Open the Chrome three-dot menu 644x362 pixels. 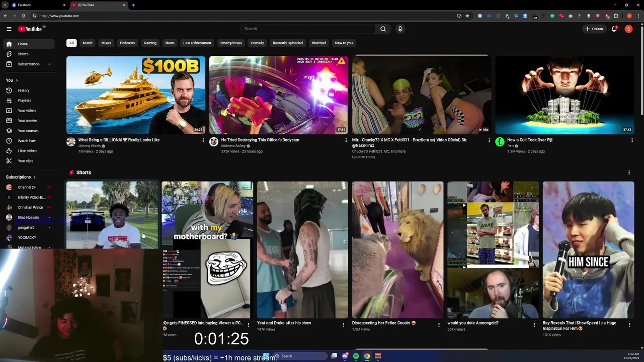(638, 16)
